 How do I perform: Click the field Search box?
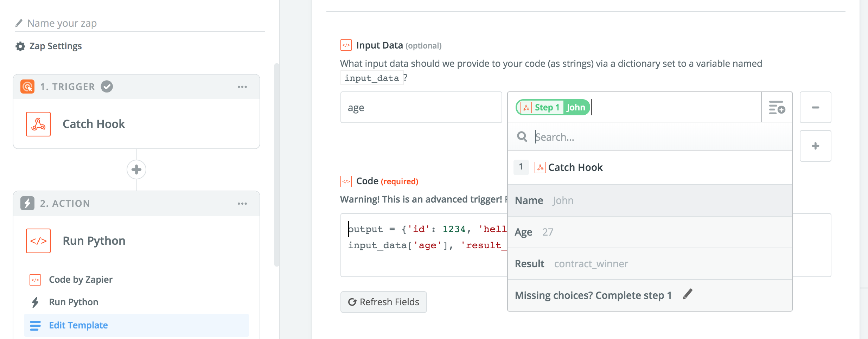point(650,137)
